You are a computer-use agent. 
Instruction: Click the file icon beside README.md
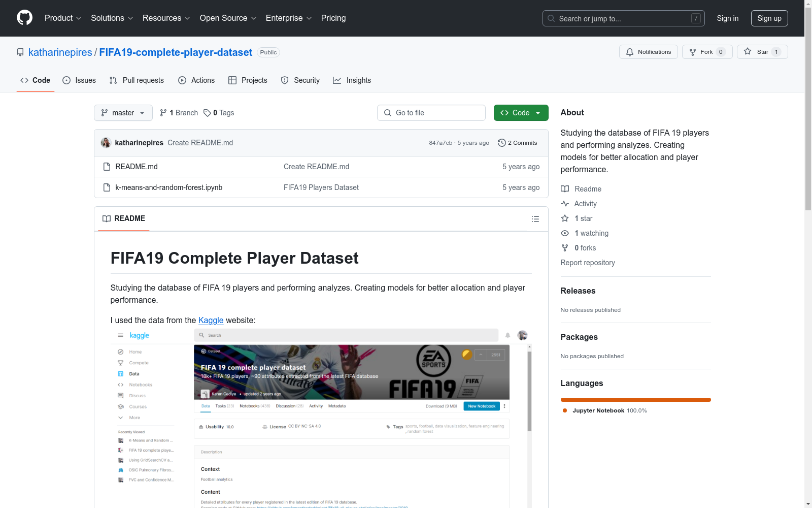107,167
